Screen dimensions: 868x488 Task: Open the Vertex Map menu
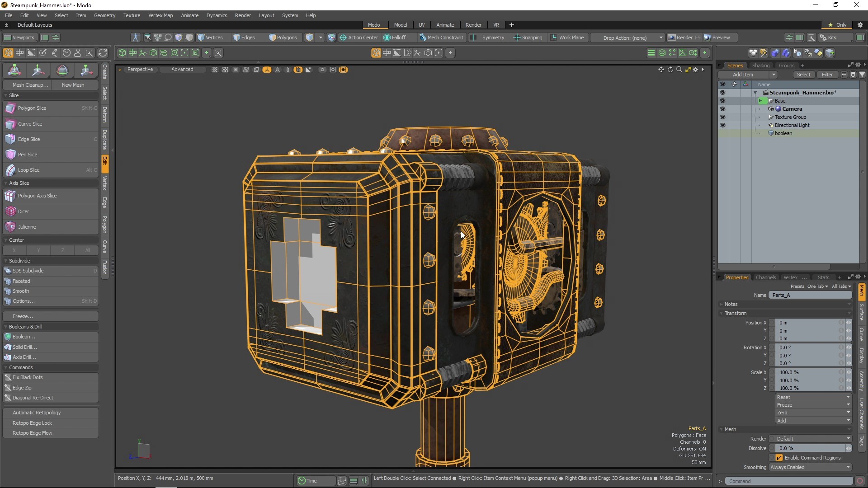point(160,15)
